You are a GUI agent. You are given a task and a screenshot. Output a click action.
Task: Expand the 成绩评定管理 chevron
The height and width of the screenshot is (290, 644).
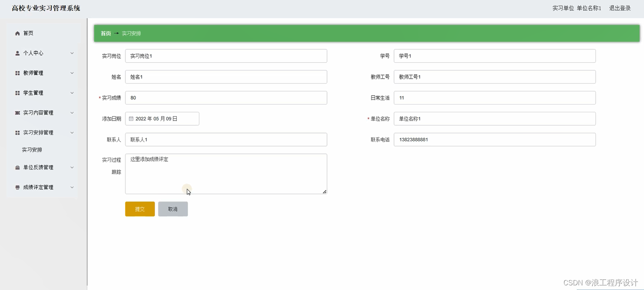[72, 187]
